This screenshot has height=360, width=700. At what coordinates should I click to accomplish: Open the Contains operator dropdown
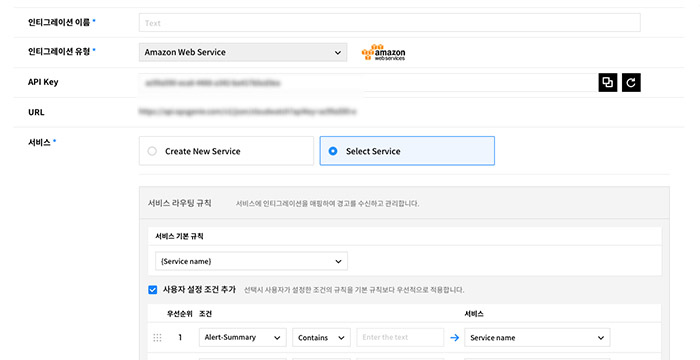pos(321,338)
